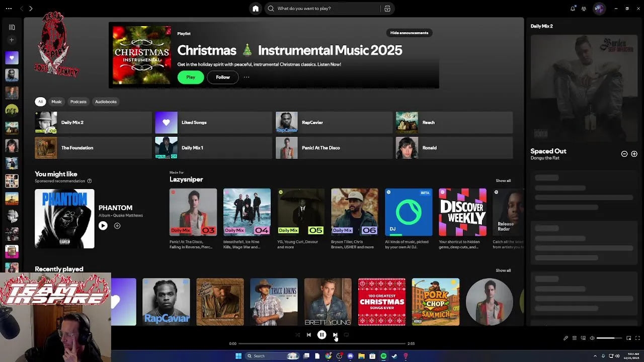644x362 pixels.
Task: Go to Spotify Home
Action: 256,9
